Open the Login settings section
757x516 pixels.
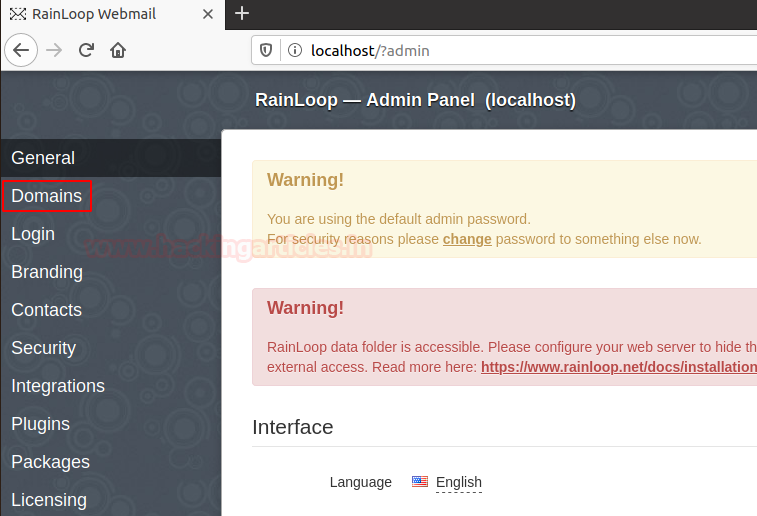[x=33, y=234]
